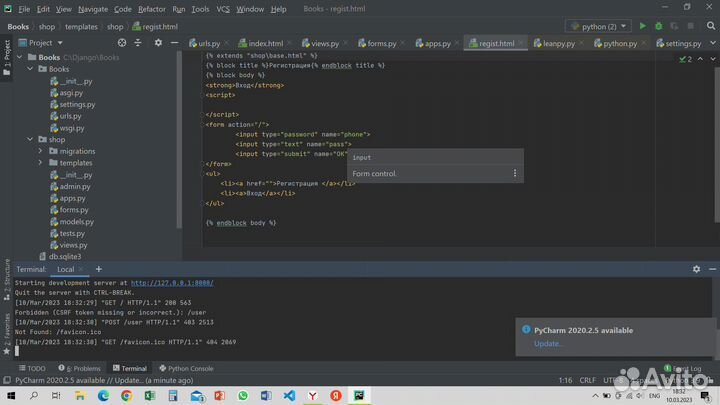Switch to the index.html tab

[x=265, y=43]
